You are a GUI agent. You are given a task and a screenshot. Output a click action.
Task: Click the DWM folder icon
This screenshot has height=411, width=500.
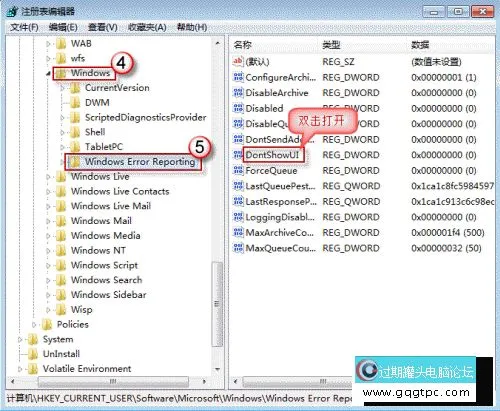point(75,102)
